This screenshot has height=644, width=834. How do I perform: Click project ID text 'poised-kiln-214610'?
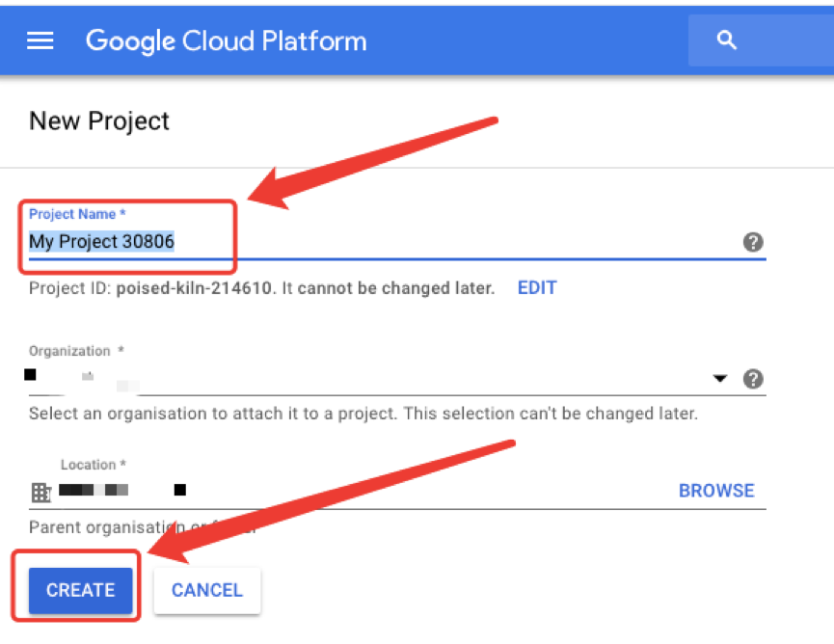194,287
